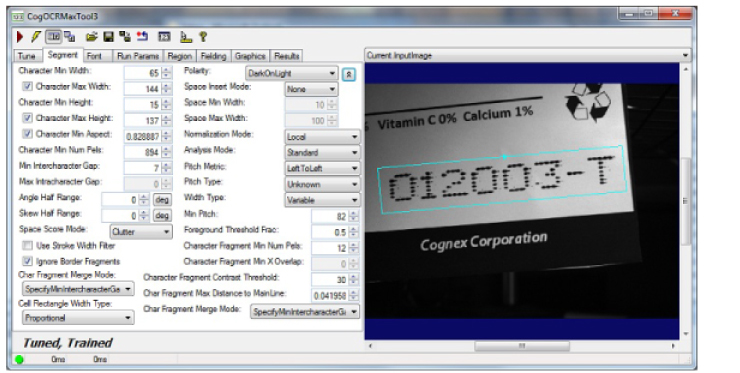Switch to the Font tab
Viewport: 740px width, 373px height.
(94, 56)
